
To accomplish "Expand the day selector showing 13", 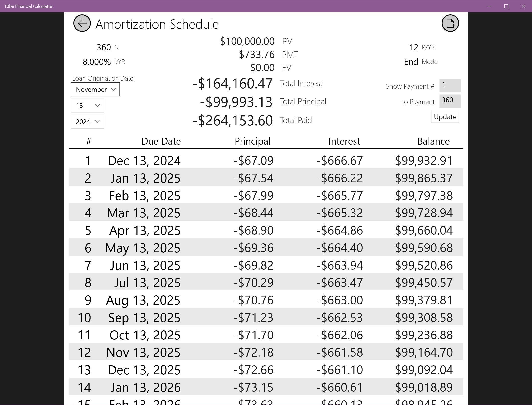I will 87,105.
